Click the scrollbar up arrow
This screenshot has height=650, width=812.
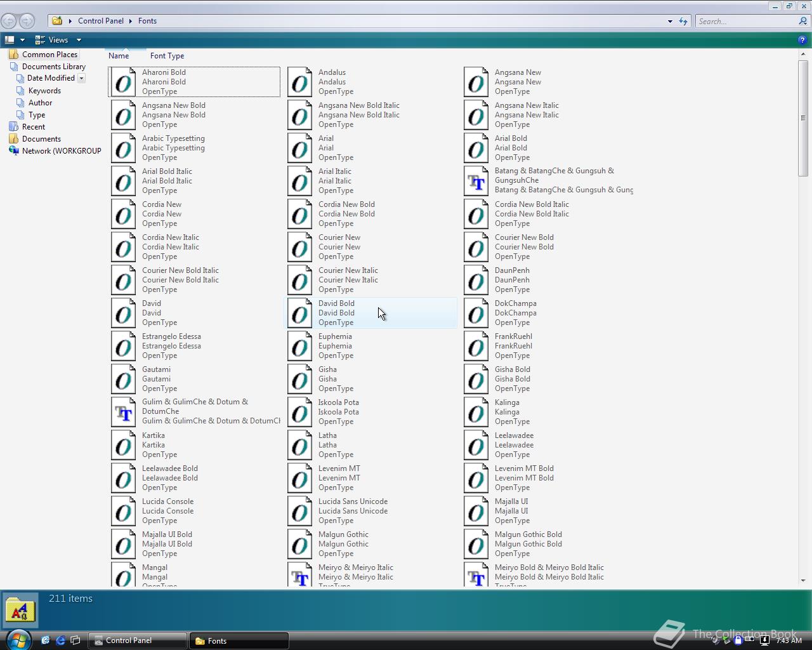(x=803, y=55)
